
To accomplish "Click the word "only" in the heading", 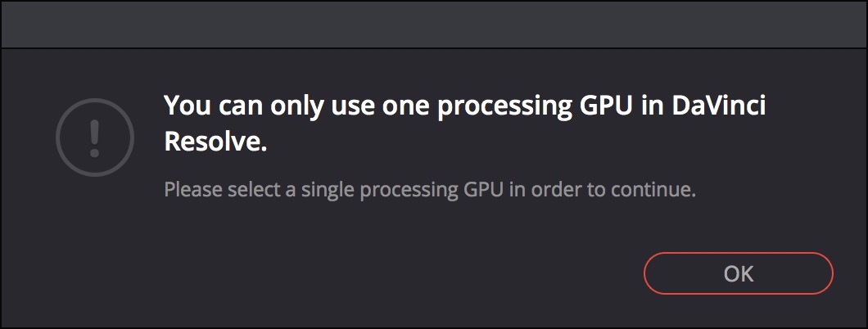I will [289, 106].
